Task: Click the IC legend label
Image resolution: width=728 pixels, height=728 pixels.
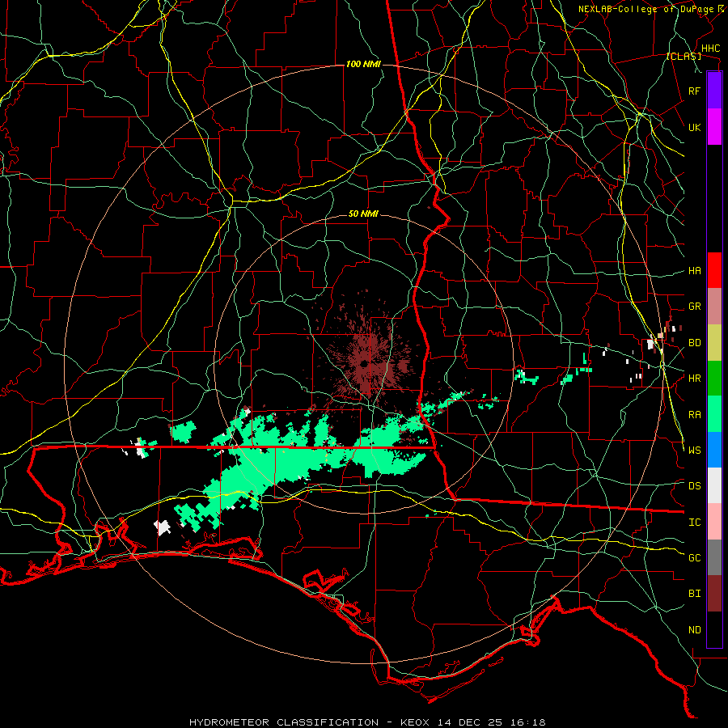Action: pyautogui.click(x=694, y=523)
